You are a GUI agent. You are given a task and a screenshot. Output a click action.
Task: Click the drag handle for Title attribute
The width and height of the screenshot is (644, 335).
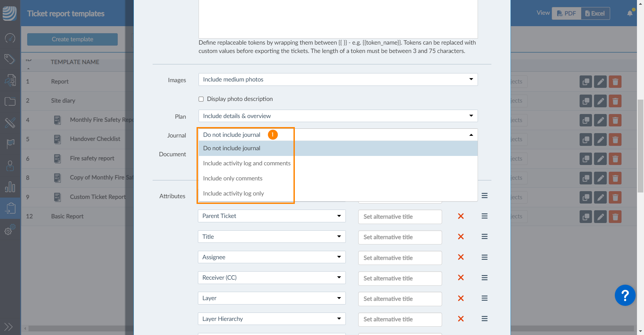(484, 237)
